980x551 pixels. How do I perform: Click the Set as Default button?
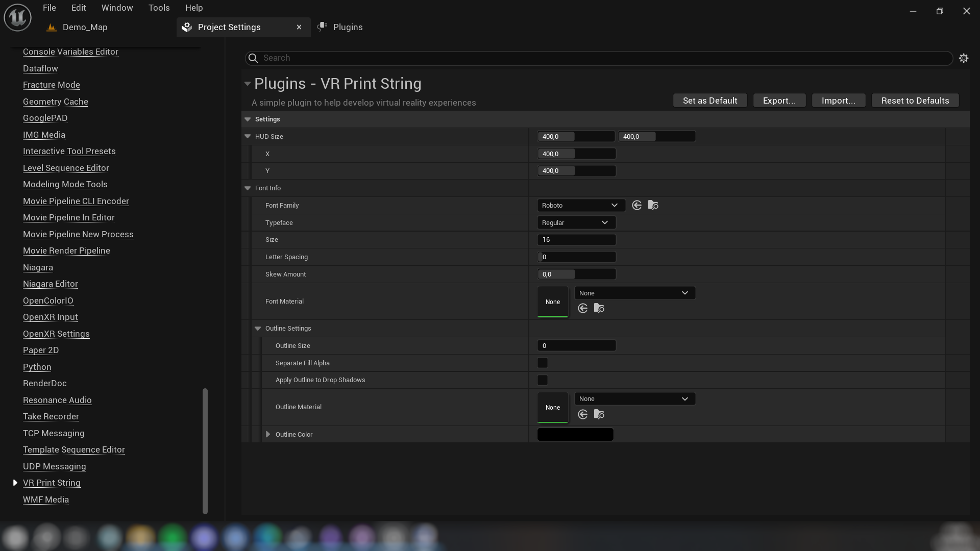pos(710,101)
